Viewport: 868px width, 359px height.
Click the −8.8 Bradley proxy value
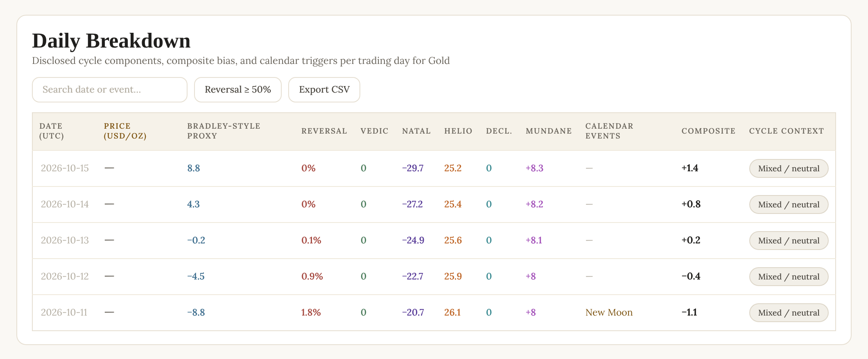pyautogui.click(x=196, y=313)
